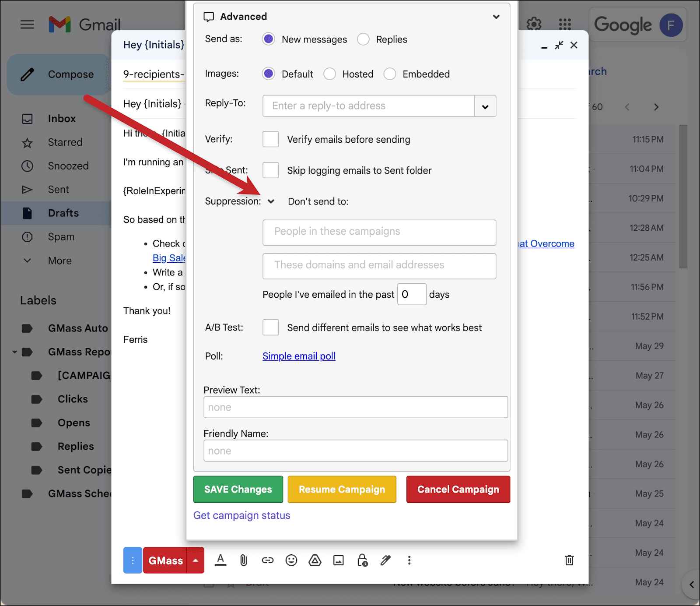Image resolution: width=700 pixels, height=606 pixels.
Task: Open the Sent Copies label
Action: [x=84, y=470]
